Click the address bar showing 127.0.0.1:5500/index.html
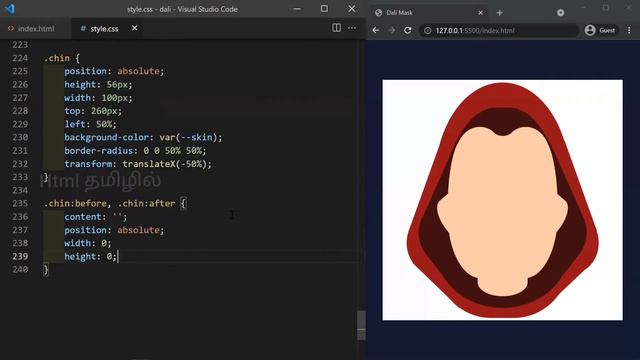Screen dimensions: 640x360 499,31
